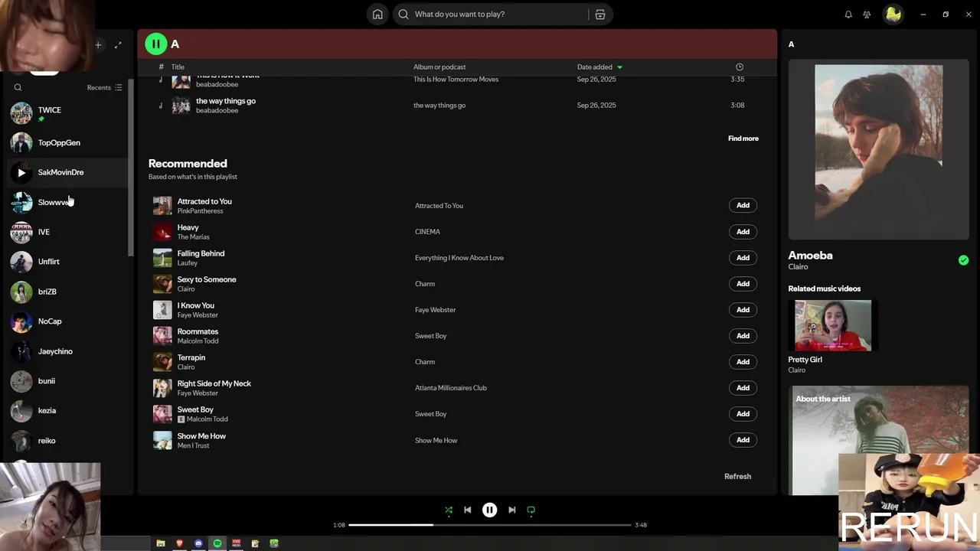Open NoCap in the library

pyautogui.click(x=67, y=321)
